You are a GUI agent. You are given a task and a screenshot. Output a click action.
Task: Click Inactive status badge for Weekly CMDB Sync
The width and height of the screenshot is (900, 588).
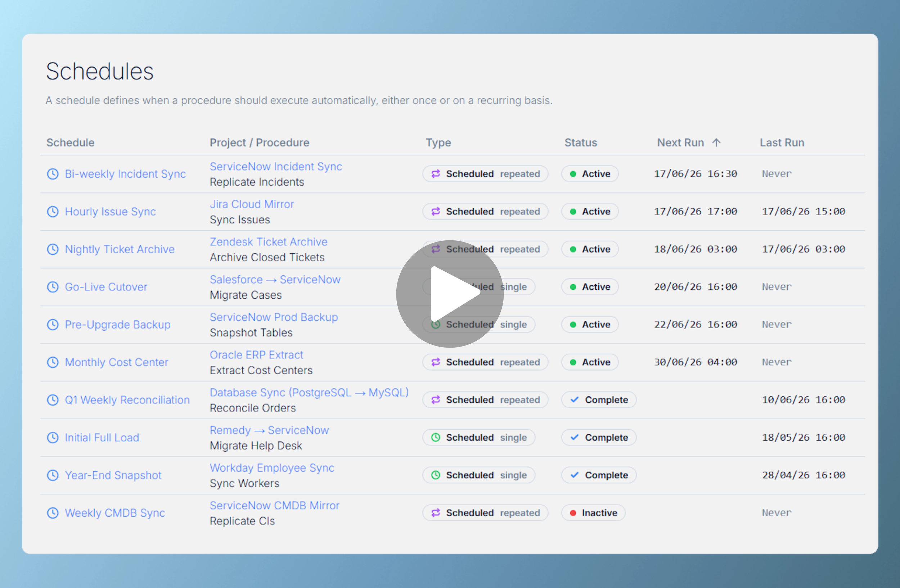(x=593, y=513)
